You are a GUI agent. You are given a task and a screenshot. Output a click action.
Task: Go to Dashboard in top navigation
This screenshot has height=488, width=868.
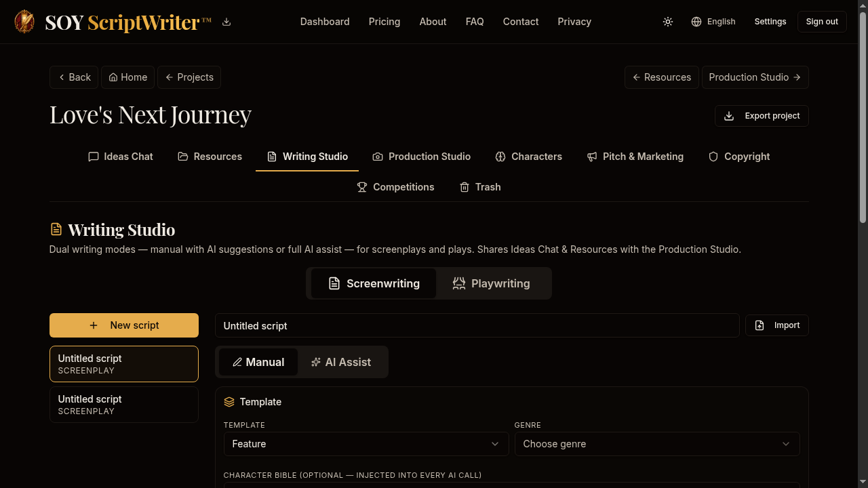325,22
